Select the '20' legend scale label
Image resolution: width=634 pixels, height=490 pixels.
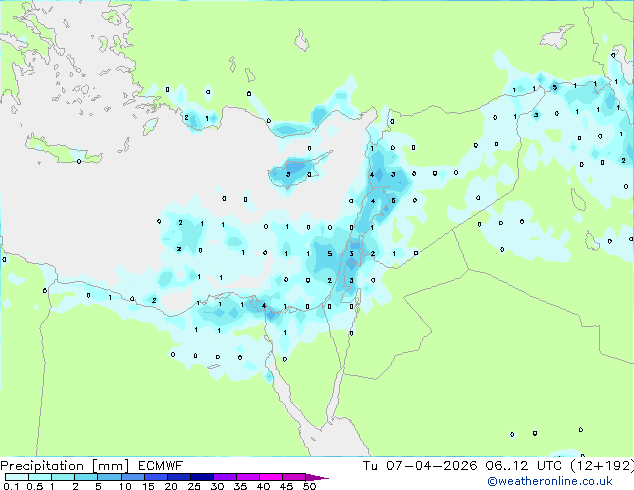(171, 486)
